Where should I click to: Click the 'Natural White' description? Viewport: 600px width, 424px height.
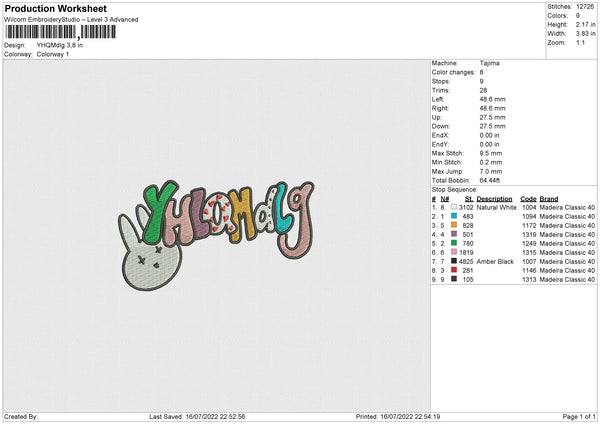pos(496,207)
